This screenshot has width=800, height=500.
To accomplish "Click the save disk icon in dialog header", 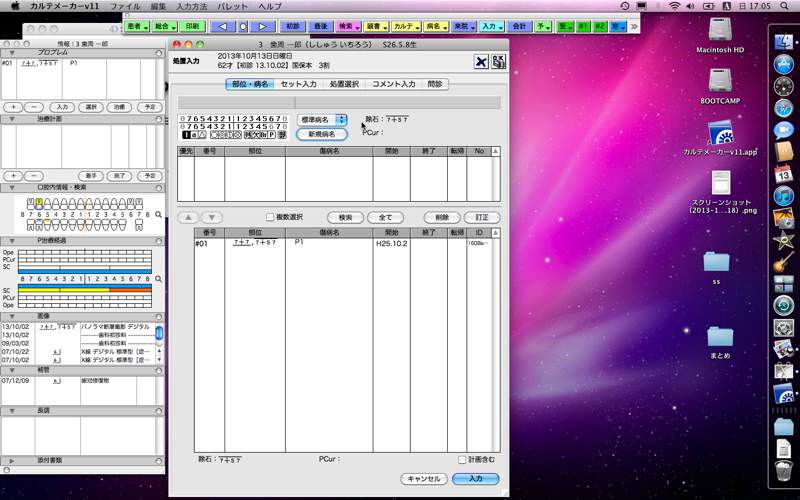I will click(498, 62).
